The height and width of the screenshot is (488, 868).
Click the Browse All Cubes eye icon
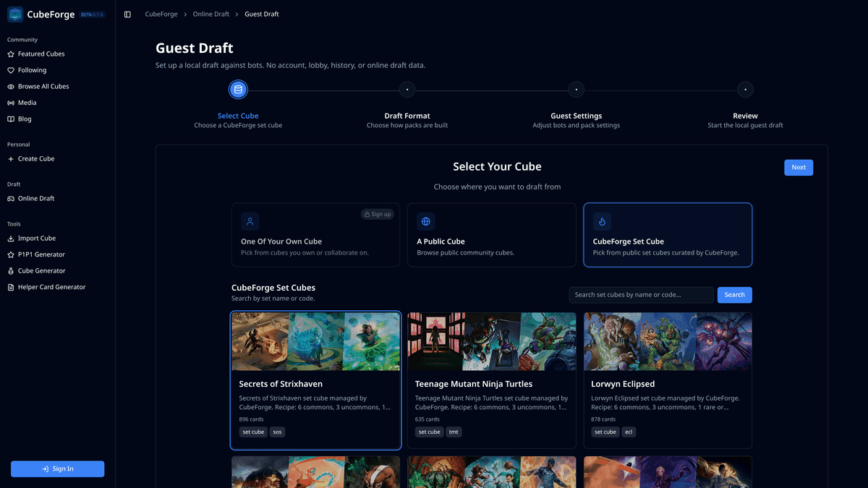[11, 87]
